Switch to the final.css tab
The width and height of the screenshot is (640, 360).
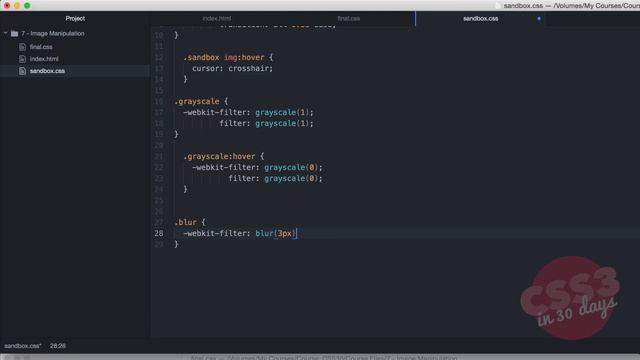tap(349, 18)
